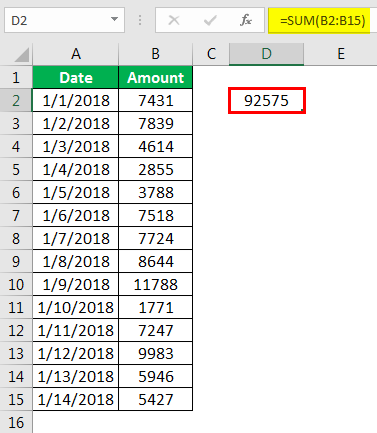Select the amount cell 8644
This screenshot has height=433, width=377.
156,261
